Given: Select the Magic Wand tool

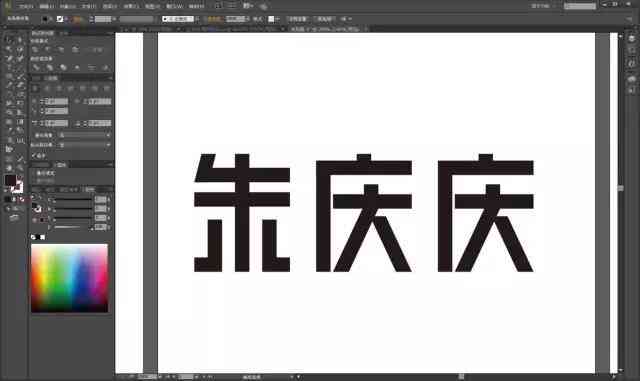Looking at the screenshot, I should pyautogui.click(x=9, y=49).
